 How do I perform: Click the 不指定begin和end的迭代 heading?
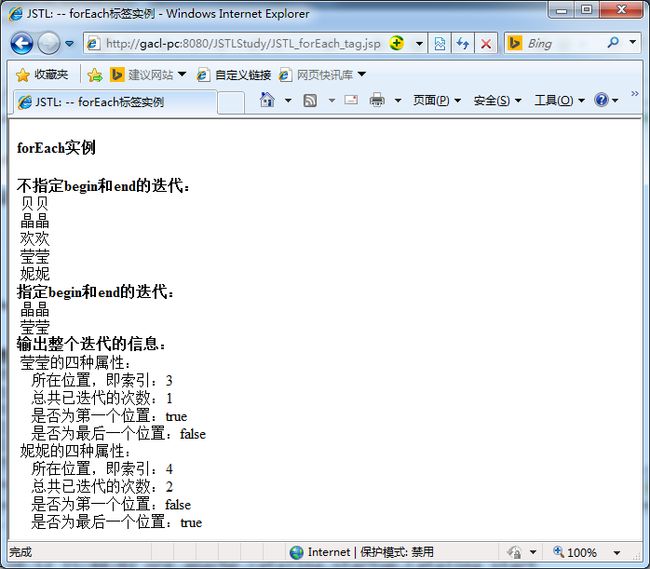click(x=103, y=186)
